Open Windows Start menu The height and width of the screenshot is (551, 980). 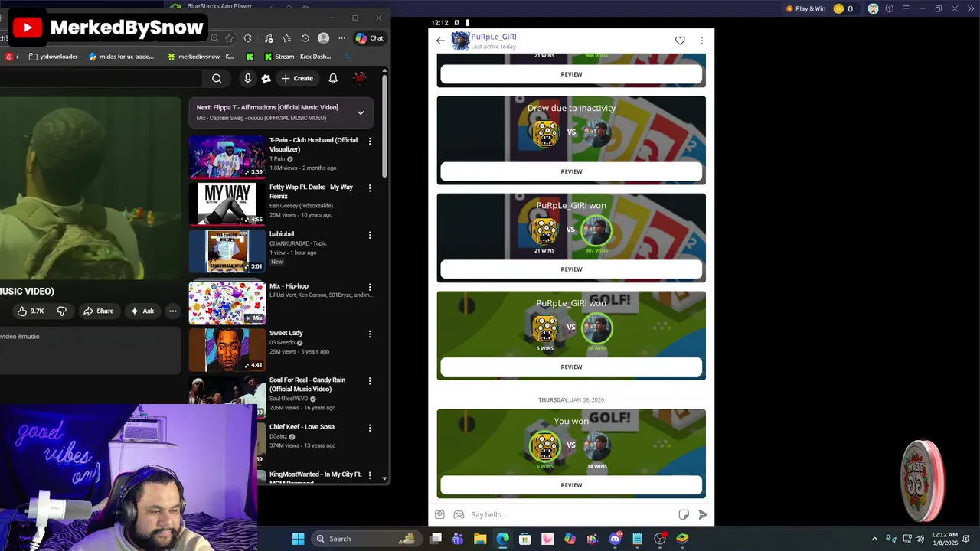pyautogui.click(x=298, y=539)
